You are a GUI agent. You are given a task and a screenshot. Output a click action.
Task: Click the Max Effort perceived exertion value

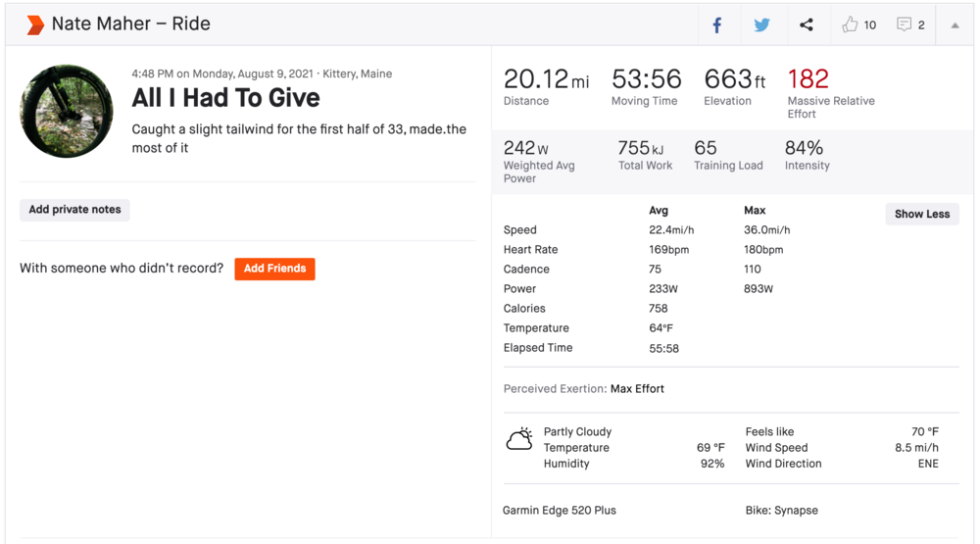(637, 389)
